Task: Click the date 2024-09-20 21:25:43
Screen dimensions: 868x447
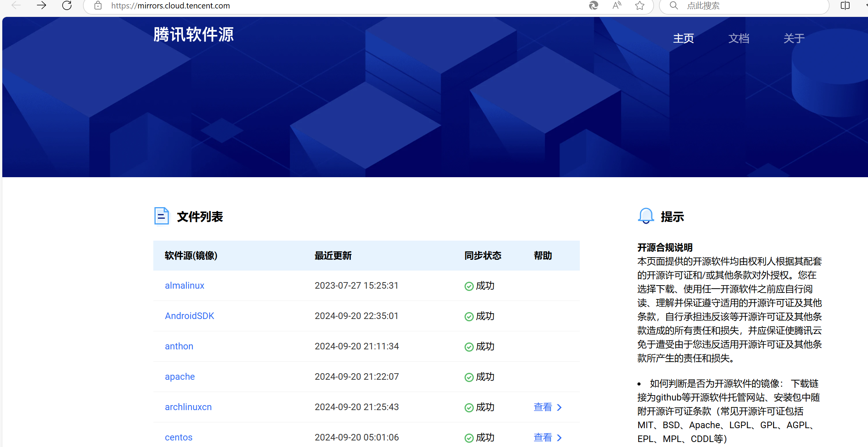Action: (357, 407)
